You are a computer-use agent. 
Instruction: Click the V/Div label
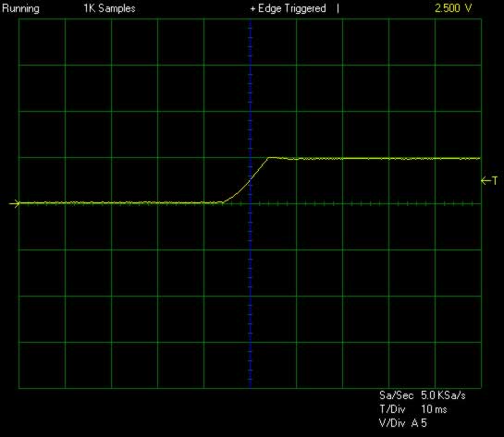point(392,423)
